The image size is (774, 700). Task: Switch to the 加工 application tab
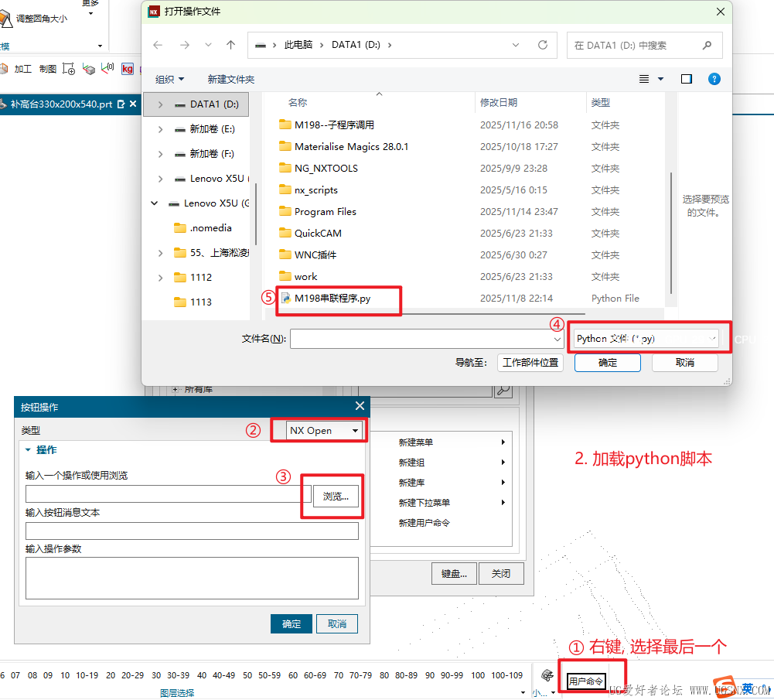pos(23,69)
